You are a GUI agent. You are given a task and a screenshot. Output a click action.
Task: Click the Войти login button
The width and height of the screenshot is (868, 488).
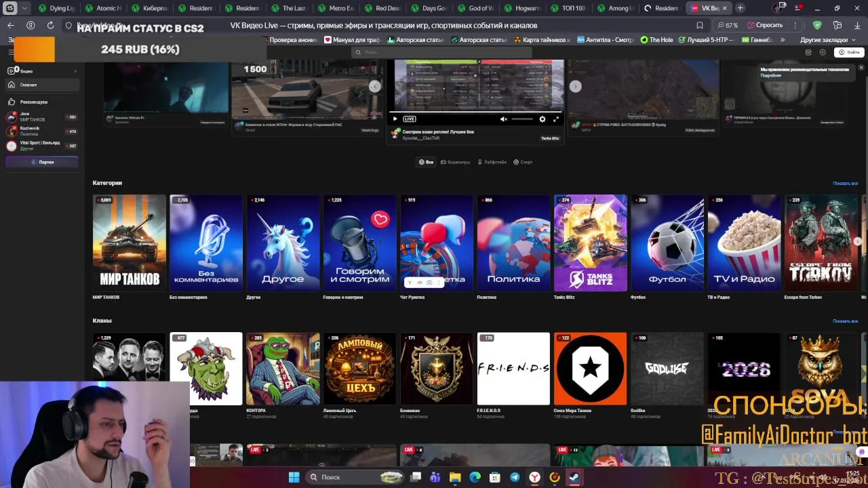pyautogui.click(x=849, y=52)
